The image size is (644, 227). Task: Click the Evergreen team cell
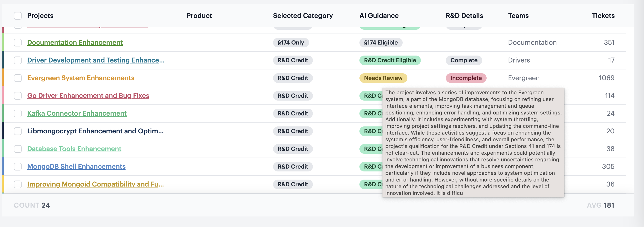(524, 78)
